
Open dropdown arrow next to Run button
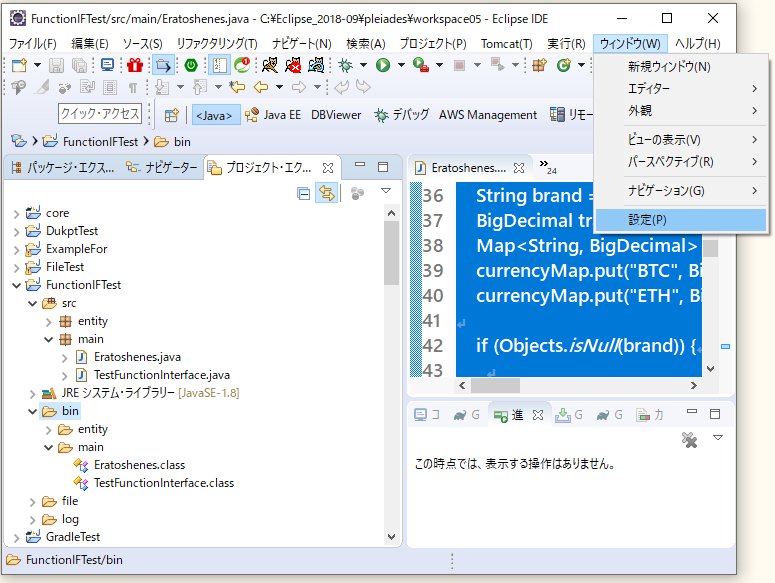tap(401, 65)
